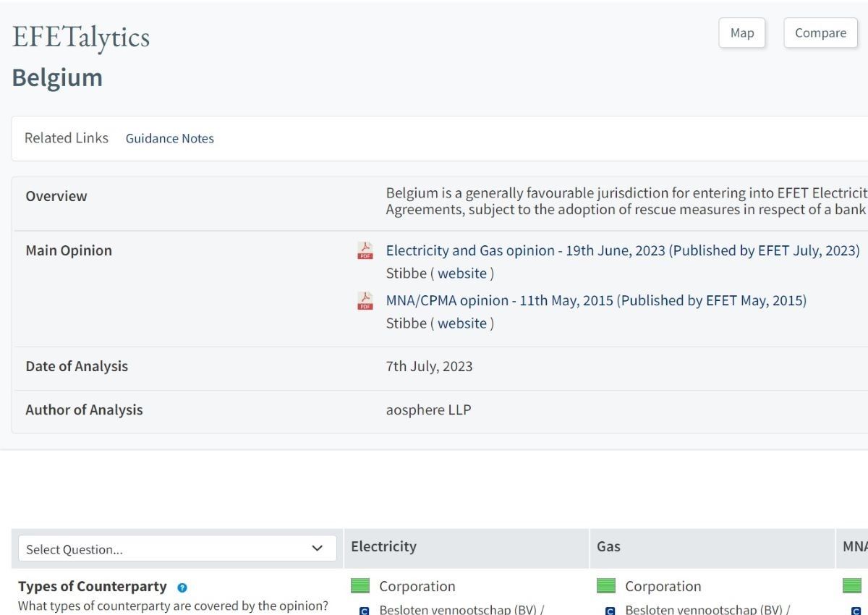868x615 pixels.
Task: Click the EFETalytics logo
Action: click(x=81, y=38)
